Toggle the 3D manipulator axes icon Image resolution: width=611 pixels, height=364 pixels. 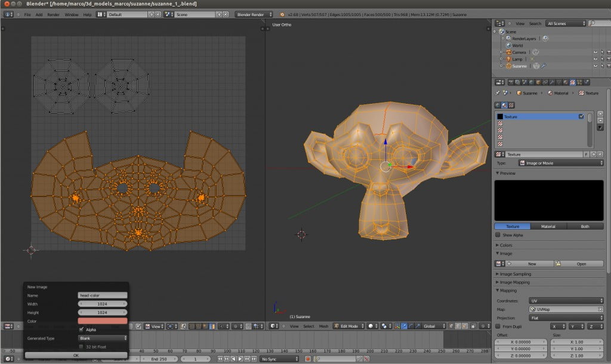coord(397,326)
